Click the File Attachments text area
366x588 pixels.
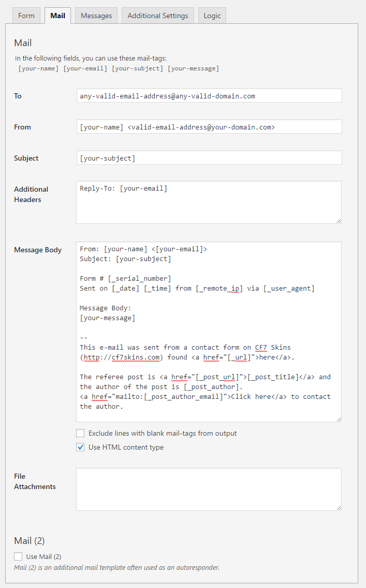pos(209,490)
